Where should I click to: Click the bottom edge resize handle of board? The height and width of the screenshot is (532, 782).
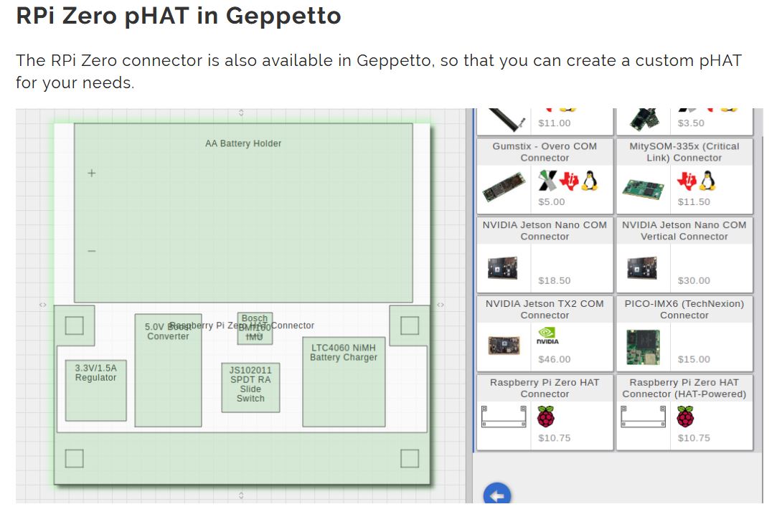[241, 495]
